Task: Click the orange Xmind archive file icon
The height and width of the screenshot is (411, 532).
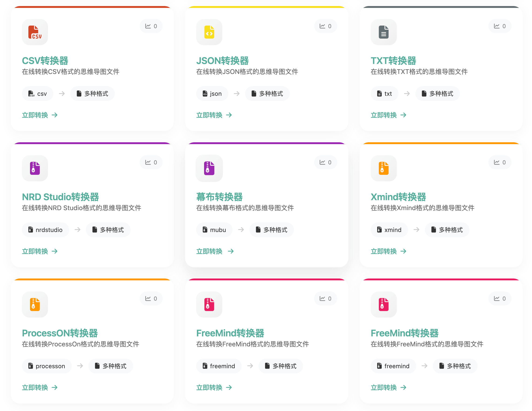Action: tap(384, 168)
